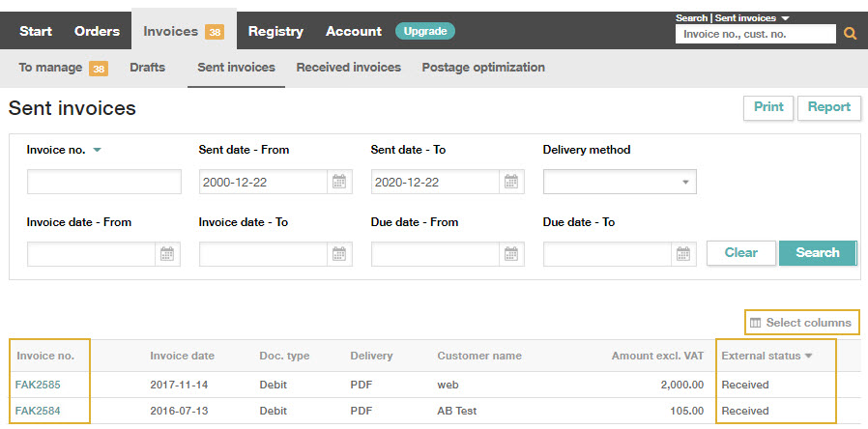Open calendar for Sent date - From
The height and width of the screenshot is (429, 868).
[339, 182]
